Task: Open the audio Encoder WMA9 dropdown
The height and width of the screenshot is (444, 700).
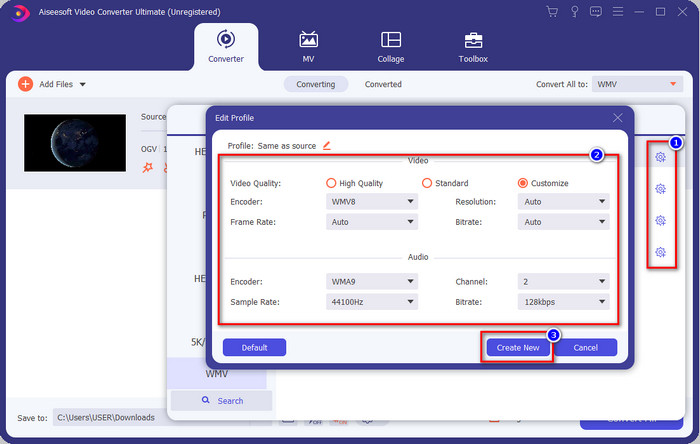Action: coord(372,282)
